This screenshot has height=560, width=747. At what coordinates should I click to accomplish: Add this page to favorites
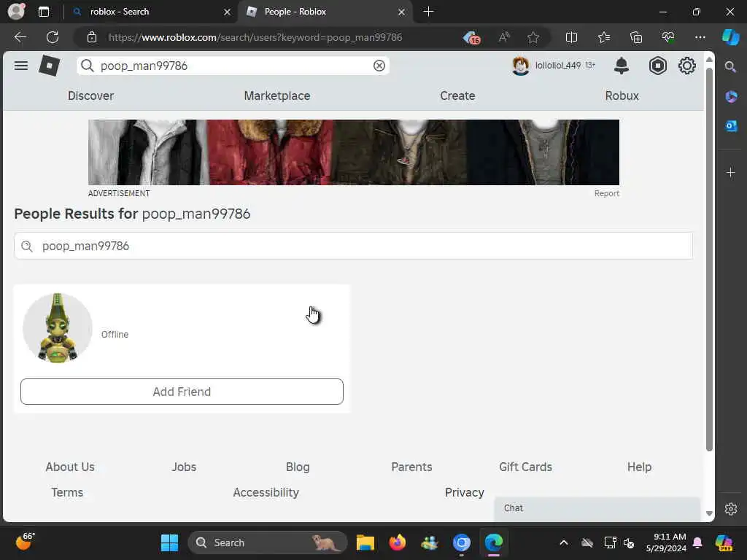pos(533,37)
